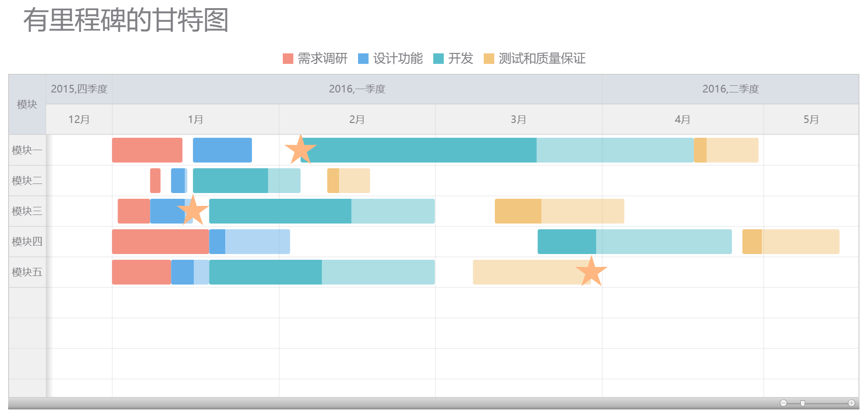Click the 3月 month column header
The image size is (868, 418).
pos(518,120)
